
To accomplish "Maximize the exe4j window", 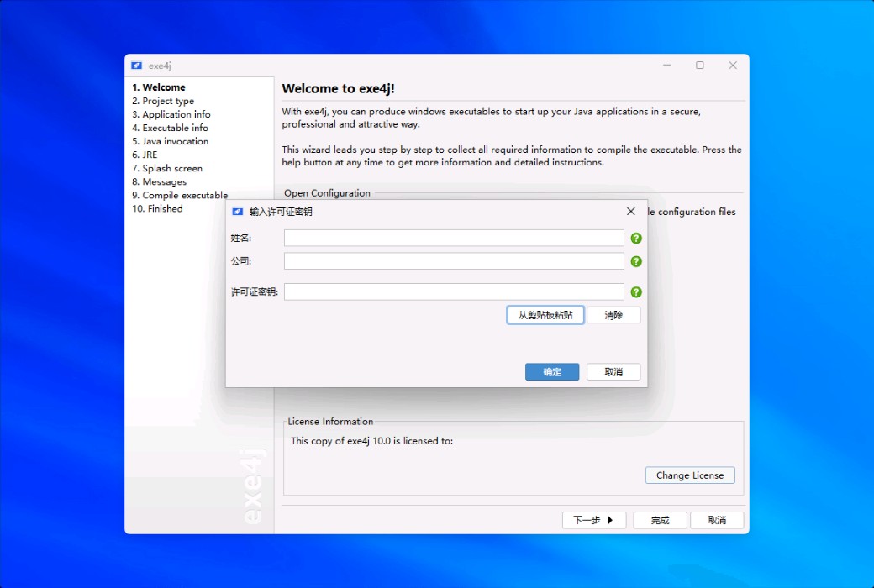I will [699, 66].
